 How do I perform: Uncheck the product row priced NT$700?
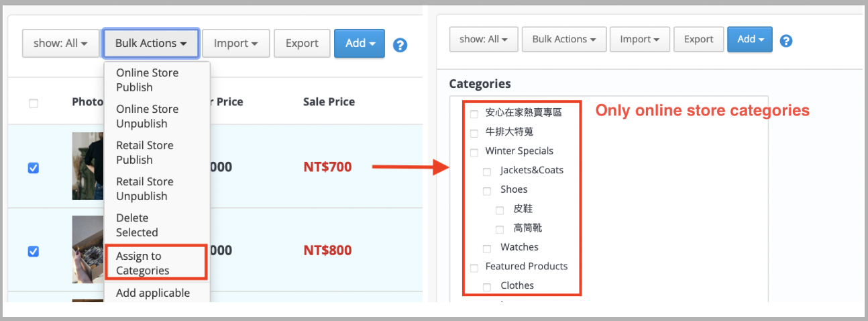tap(34, 168)
